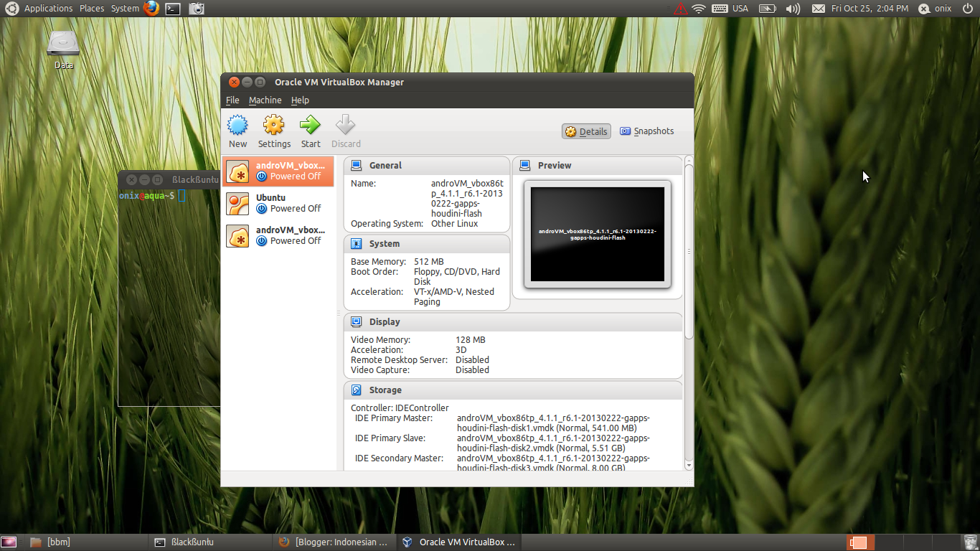Open the Places menu in top panel
The image size is (980, 551).
tap(92, 9)
